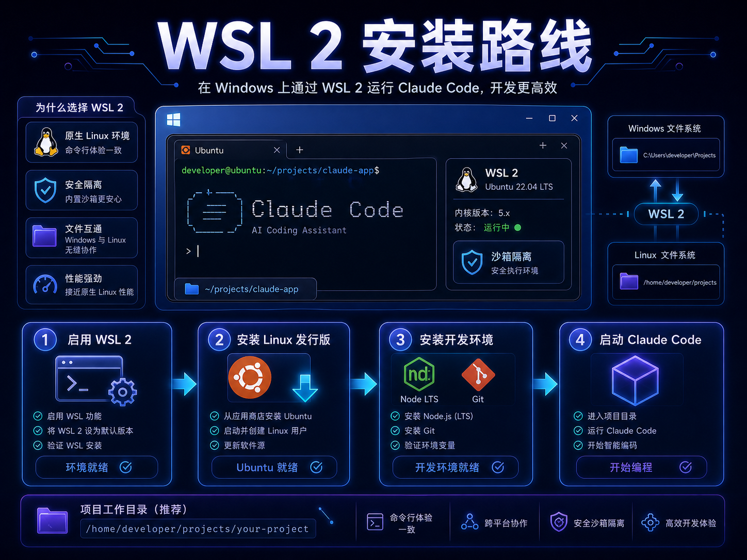
Task: Click the Linux file system folder icon
Action: point(629,281)
